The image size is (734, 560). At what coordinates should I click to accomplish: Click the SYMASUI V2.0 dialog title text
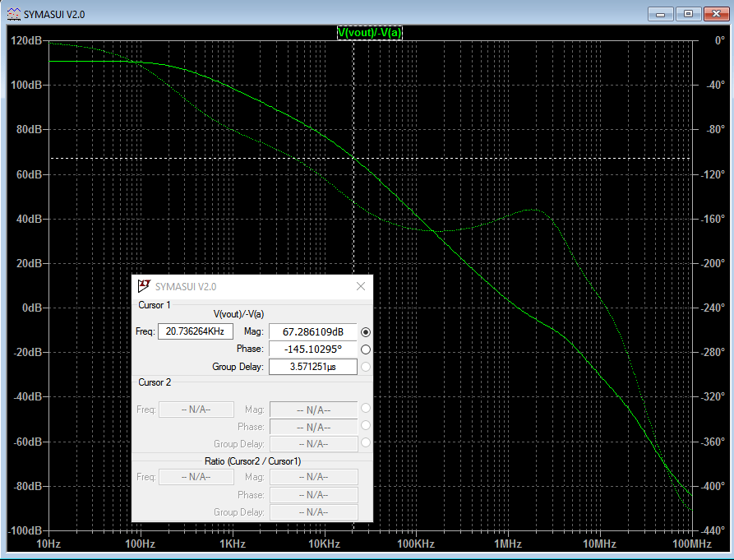pyautogui.click(x=186, y=286)
